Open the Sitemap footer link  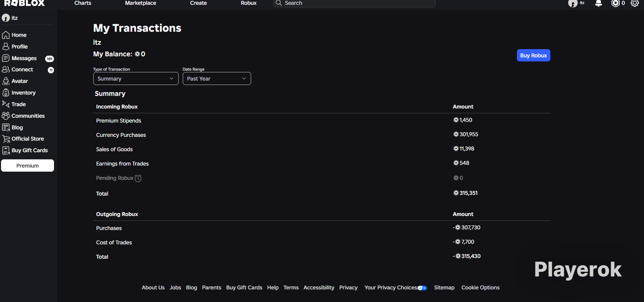[x=444, y=287]
